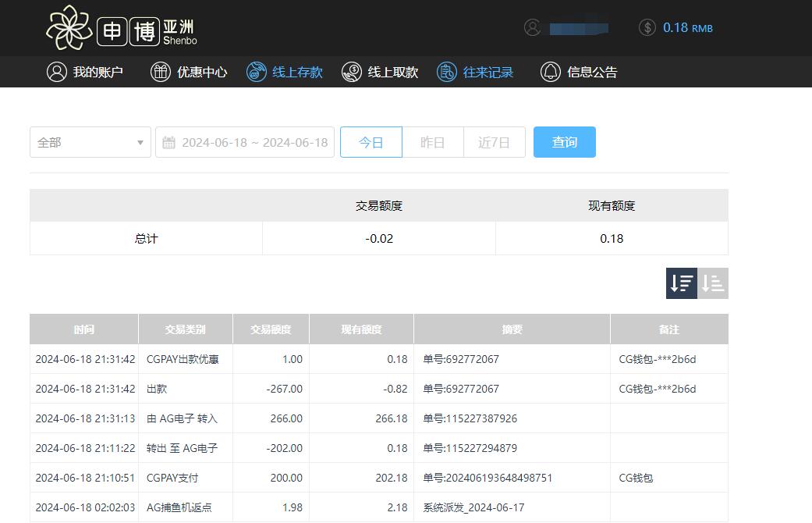
Task: Click the descending sort icon above table
Action: click(x=681, y=283)
